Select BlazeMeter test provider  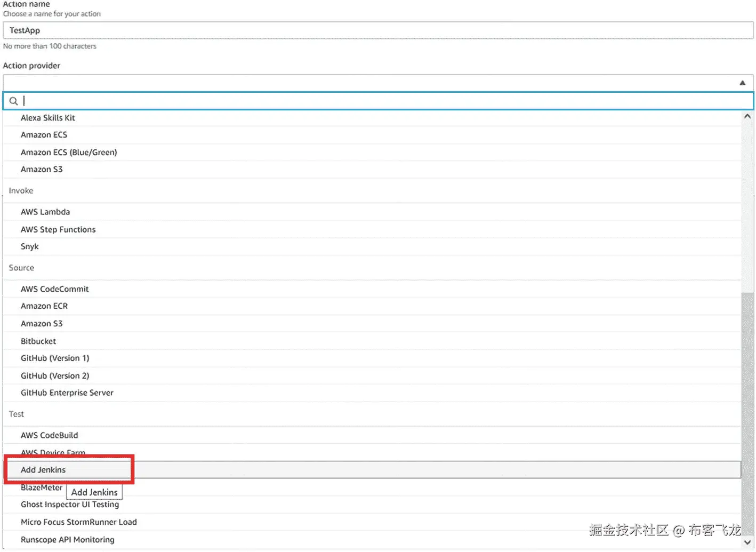pos(372,487)
